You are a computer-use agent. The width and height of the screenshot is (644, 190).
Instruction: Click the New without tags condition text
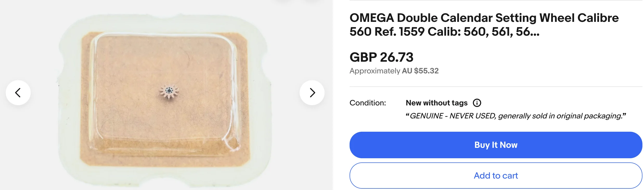[436, 103]
